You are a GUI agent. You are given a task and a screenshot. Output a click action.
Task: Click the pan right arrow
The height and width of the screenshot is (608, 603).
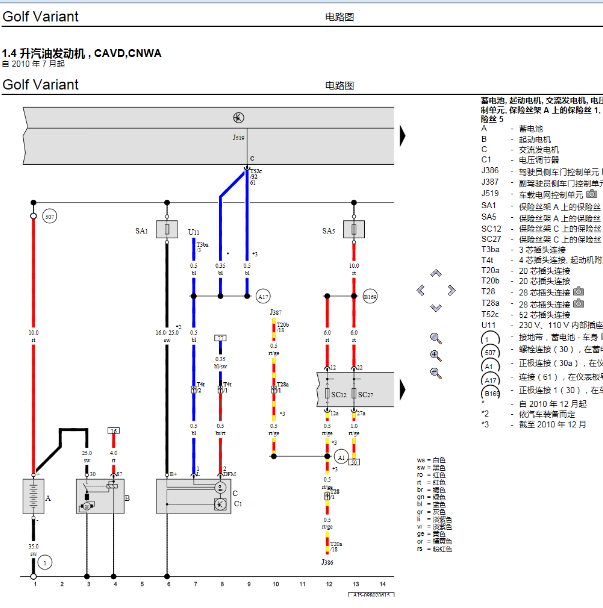(x=451, y=290)
